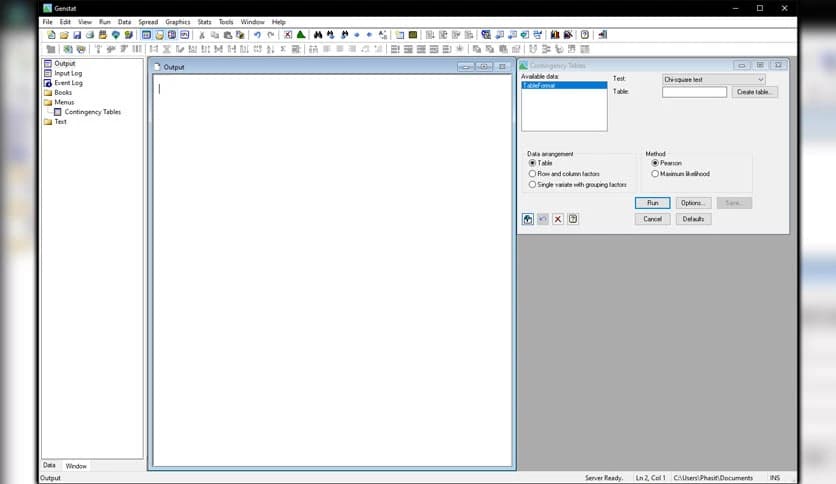Screen dimensions: 836x484
Task: Click the Cut scissors icon
Action: (202, 35)
